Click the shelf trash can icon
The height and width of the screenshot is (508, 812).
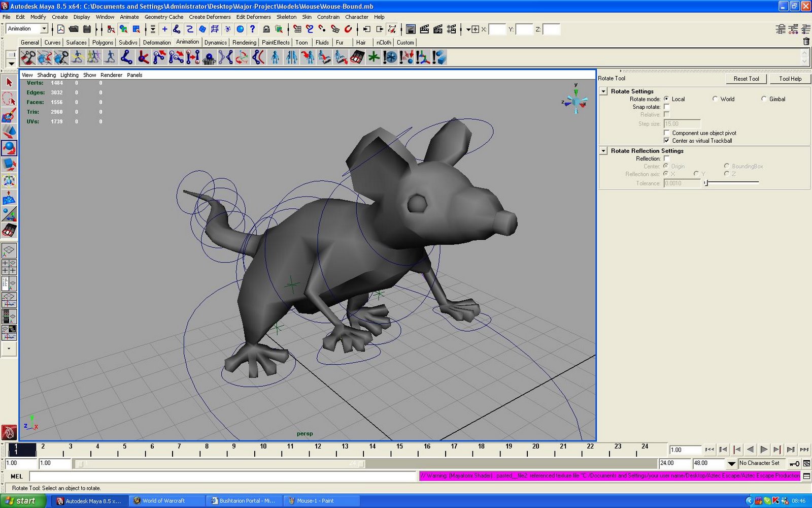[806, 42]
